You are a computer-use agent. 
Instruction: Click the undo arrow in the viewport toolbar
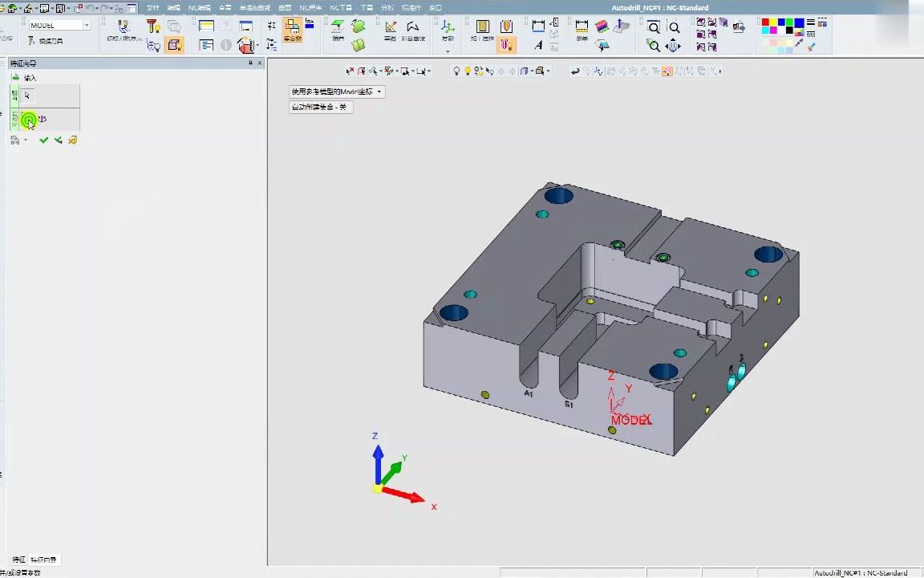575,71
